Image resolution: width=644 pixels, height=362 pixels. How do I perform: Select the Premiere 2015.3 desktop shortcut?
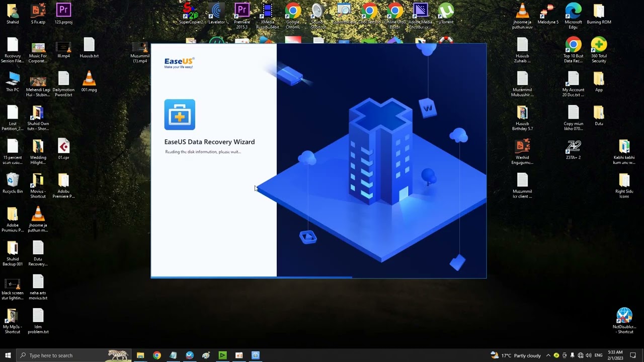point(242,16)
